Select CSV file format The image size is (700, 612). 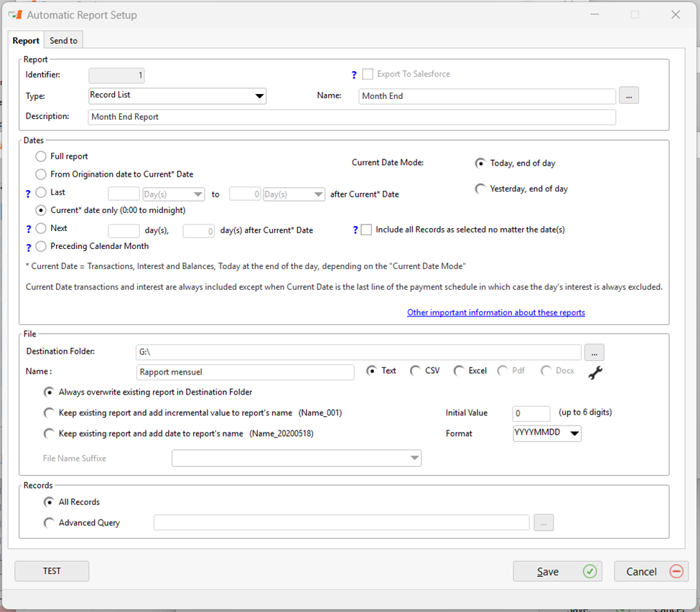pyautogui.click(x=416, y=371)
